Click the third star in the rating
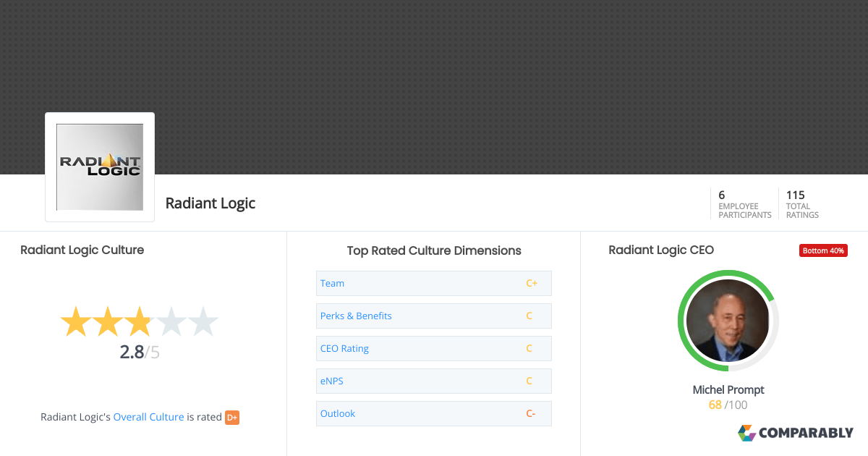Image resolution: width=868 pixels, height=456 pixels. point(139,321)
